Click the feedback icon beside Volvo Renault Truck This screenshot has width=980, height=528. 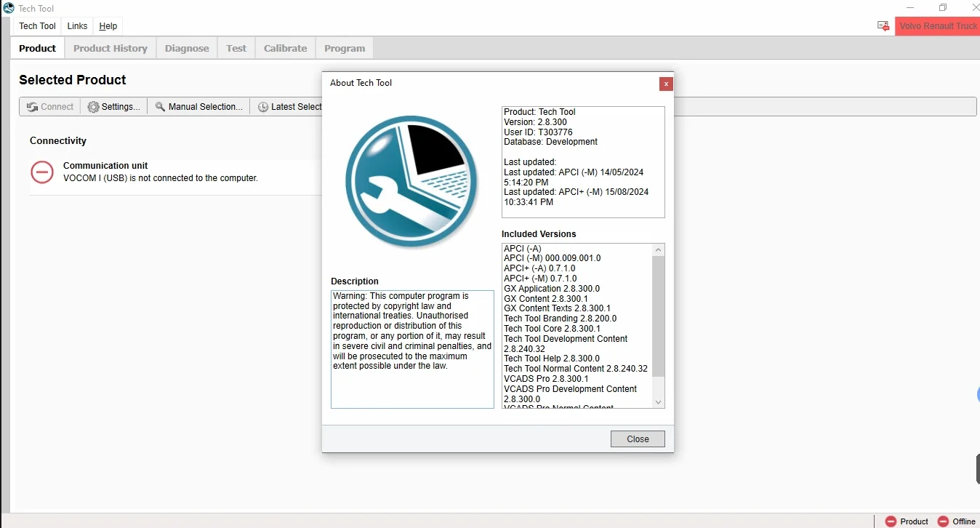click(883, 26)
